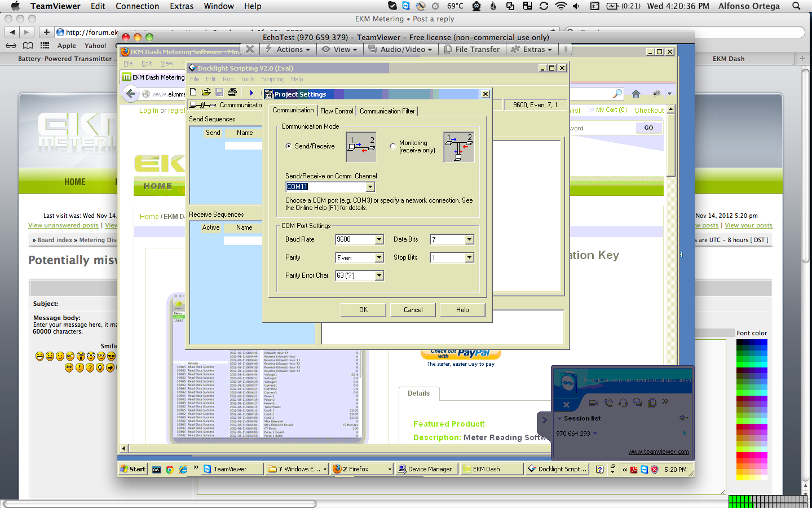Start communication with the blue play arrow
This screenshot has height=508, width=812.
[251, 93]
